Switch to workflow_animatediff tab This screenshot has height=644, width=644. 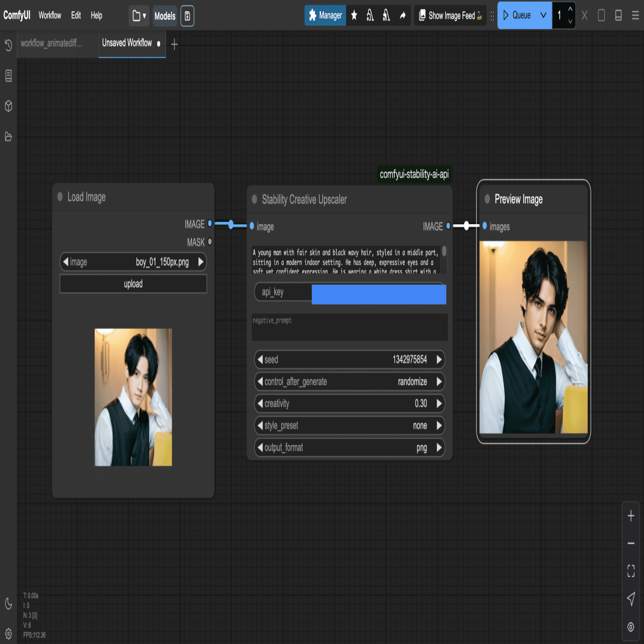(51, 44)
